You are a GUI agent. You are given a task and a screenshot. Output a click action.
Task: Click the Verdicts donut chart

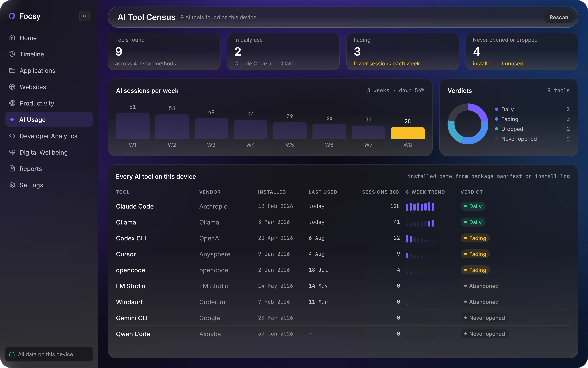(x=468, y=124)
